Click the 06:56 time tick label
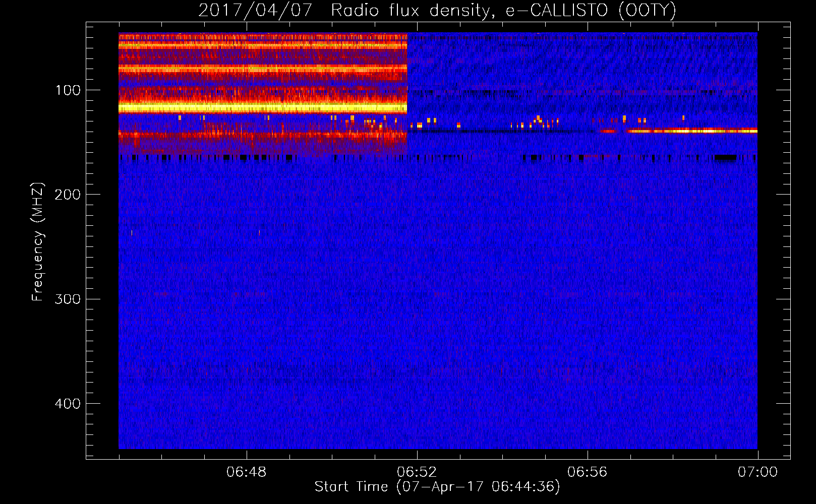 588,472
